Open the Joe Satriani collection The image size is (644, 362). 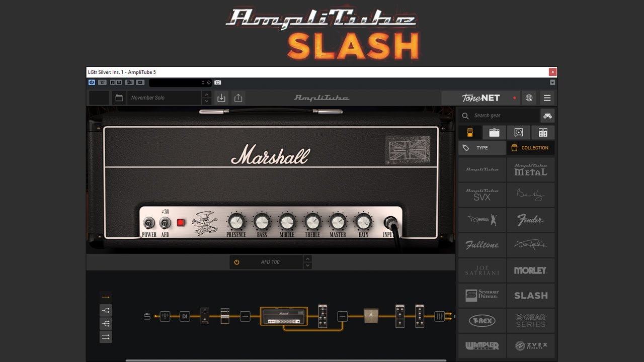coord(482,270)
